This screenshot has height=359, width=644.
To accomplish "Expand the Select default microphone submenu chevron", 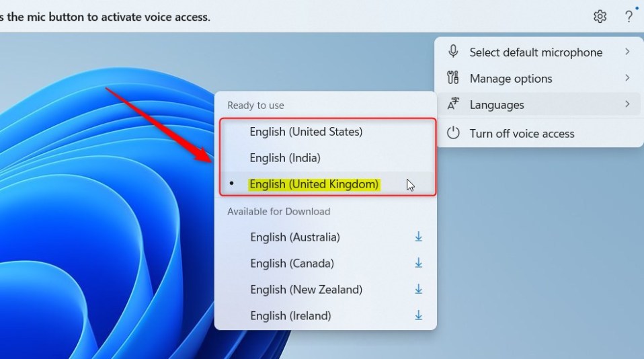I will coord(627,52).
